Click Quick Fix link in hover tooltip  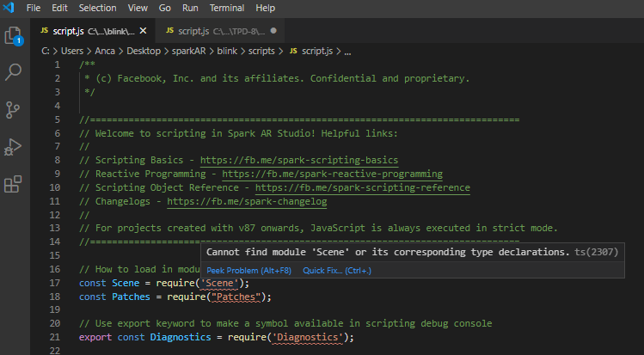pos(337,271)
